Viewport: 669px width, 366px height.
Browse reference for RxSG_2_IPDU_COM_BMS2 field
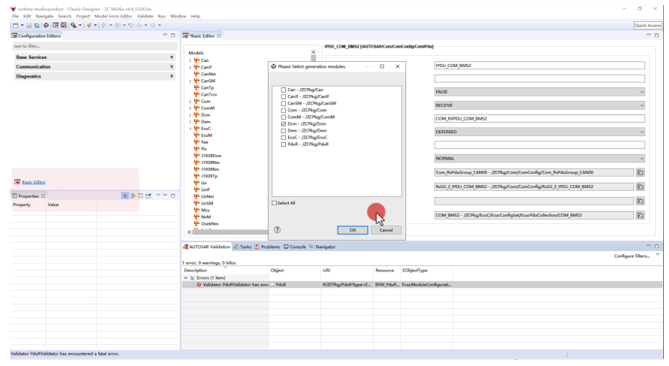pos(640,187)
